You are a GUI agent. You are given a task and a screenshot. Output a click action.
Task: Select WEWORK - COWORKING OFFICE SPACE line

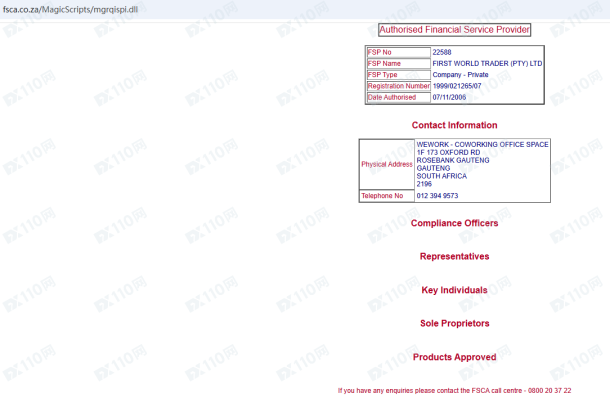482,144
